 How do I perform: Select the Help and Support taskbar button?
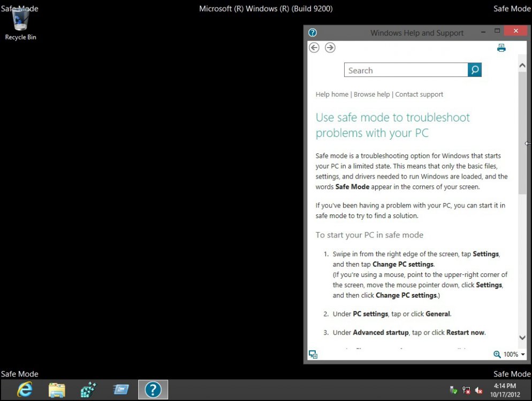153,389
